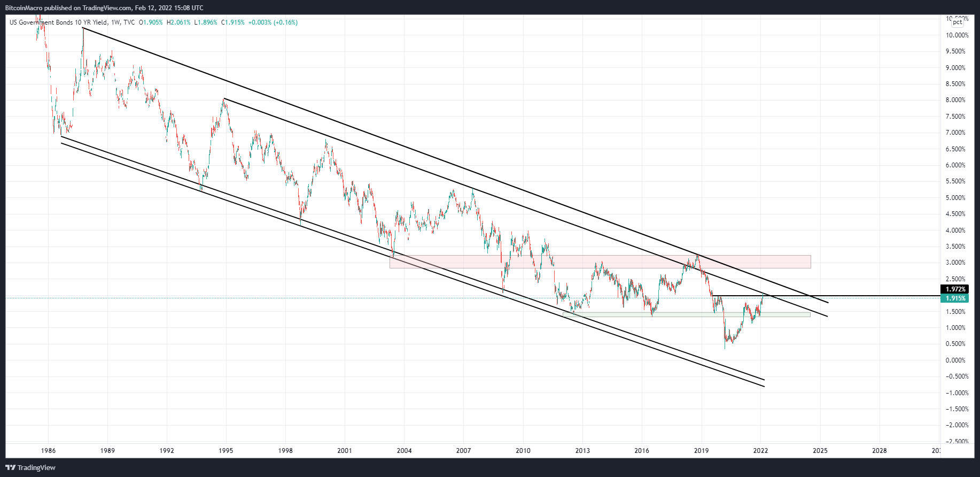Screen dimensions: 980x477
Task: Select the green shaded support zone rectangle
Action: click(687, 314)
